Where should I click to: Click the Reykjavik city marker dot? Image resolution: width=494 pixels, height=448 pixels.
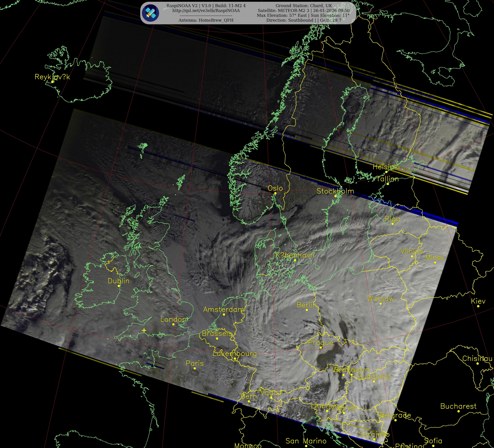coord(52,82)
